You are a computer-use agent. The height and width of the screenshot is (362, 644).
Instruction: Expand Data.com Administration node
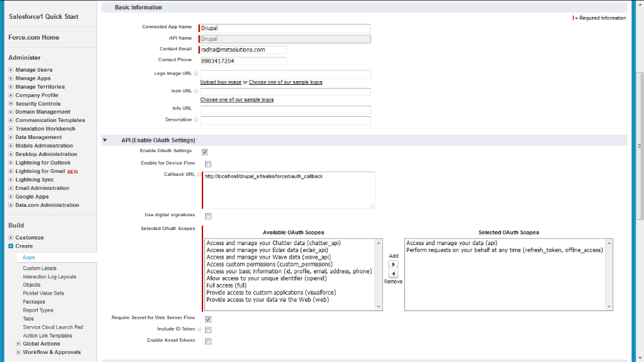point(11,206)
